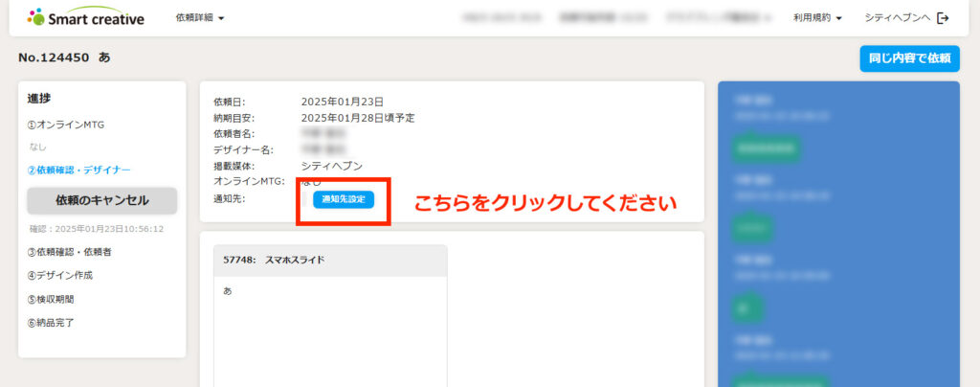Image resolution: width=980 pixels, height=387 pixels.
Task: Select ③依頼確認・依頼者 progress step
Action: pos(69,252)
